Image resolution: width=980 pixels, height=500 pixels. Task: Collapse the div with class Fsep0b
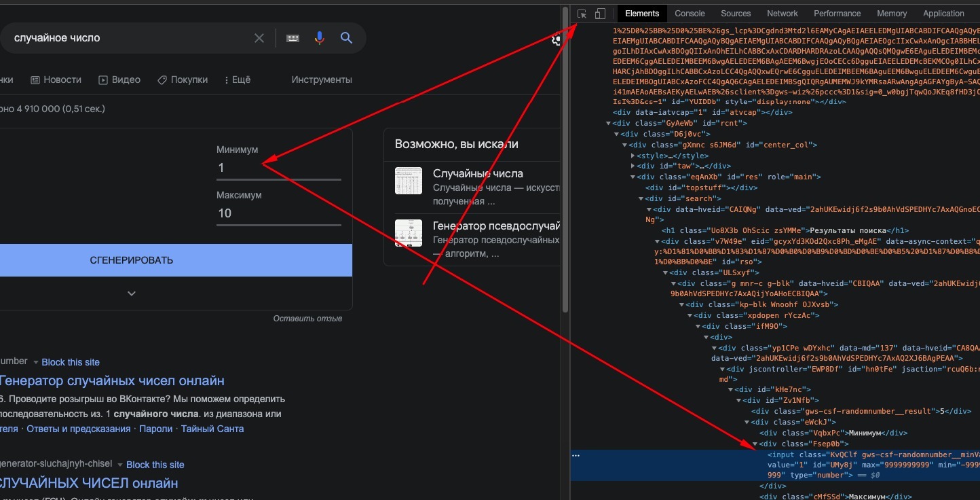tap(755, 444)
